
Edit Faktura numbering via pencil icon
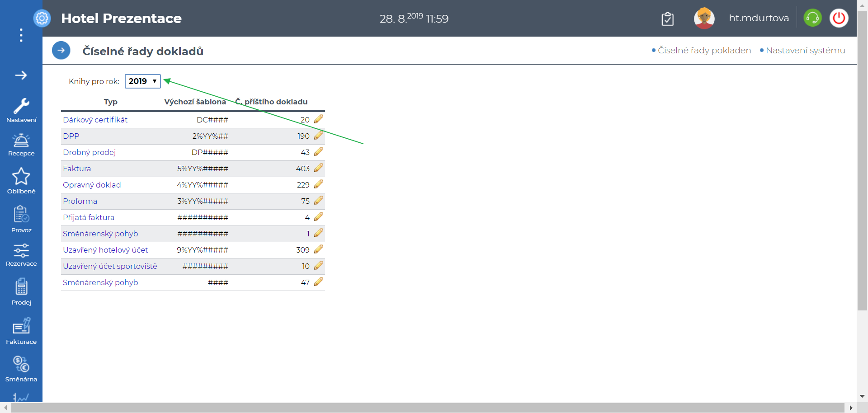[318, 168]
